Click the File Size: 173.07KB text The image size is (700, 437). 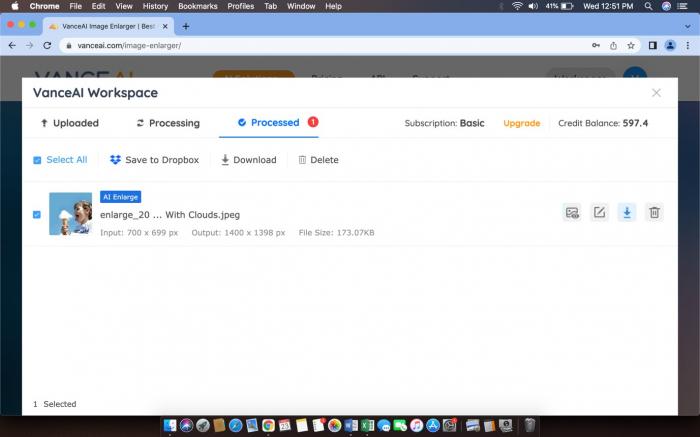(336, 233)
